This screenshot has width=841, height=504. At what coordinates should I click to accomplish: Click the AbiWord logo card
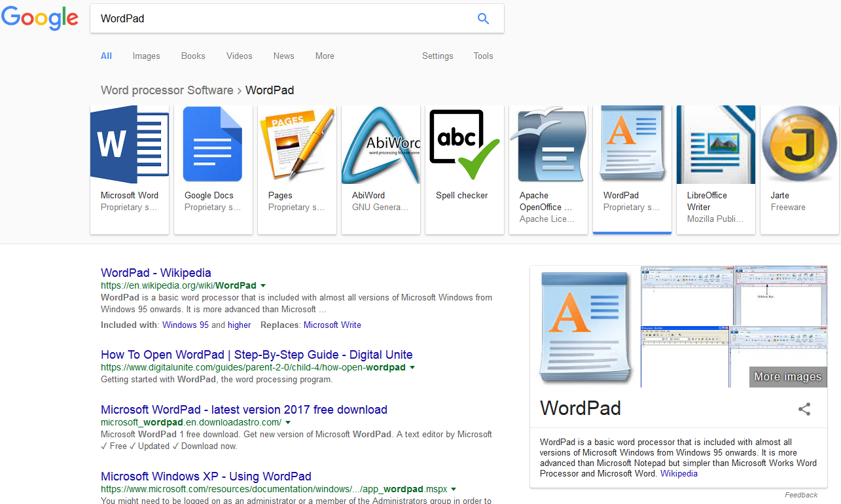(x=380, y=145)
